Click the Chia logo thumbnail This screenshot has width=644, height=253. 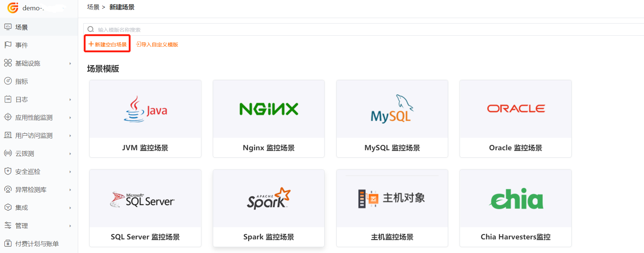click(516, 199)
